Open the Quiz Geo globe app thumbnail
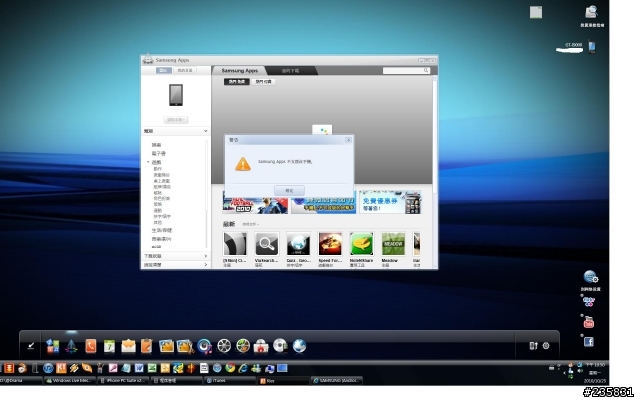Viewport: 640px width, 400px height. point(298,244)
